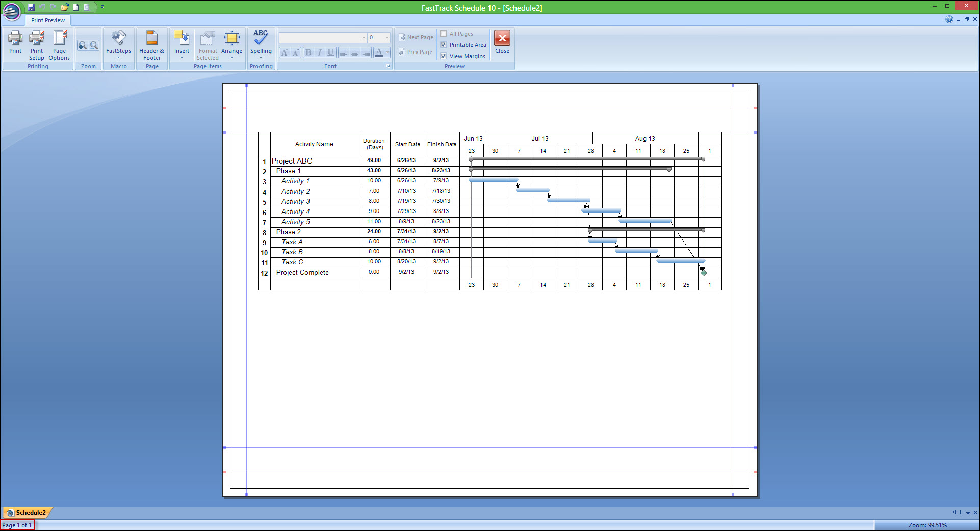Run the Spelling check
Screen dimensions: 980x531
tap(261, 42)
